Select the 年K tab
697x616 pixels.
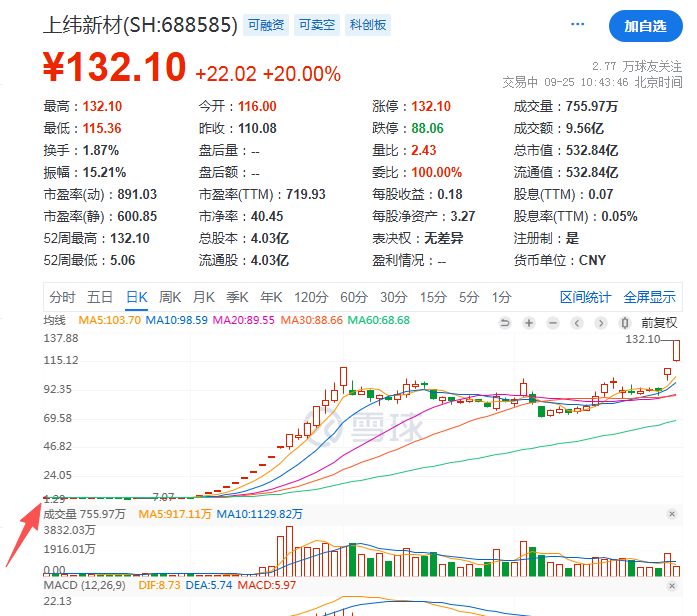coord(271,297)
